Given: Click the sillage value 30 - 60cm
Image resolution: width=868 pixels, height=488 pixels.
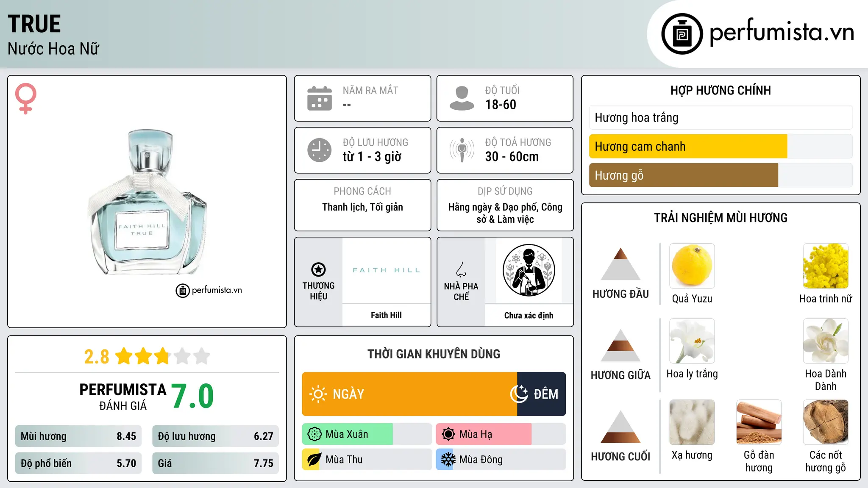Looking at the screenshot, I should (512, 157).
